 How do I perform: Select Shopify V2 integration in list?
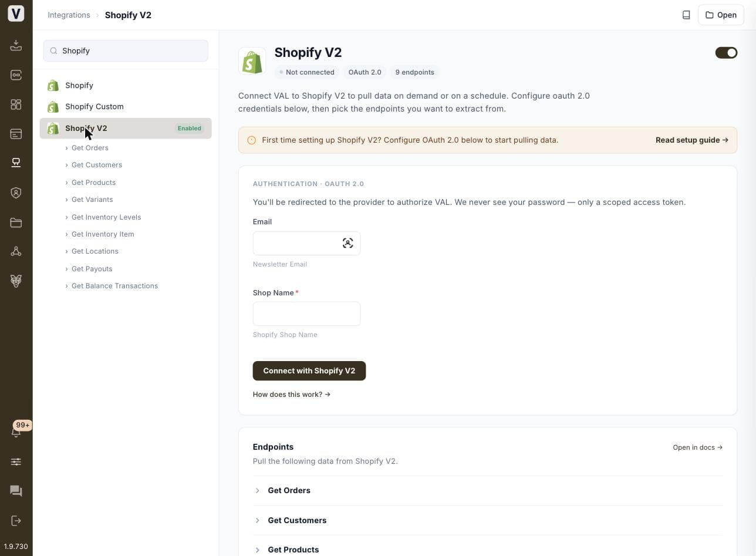(x=126, y=129)
